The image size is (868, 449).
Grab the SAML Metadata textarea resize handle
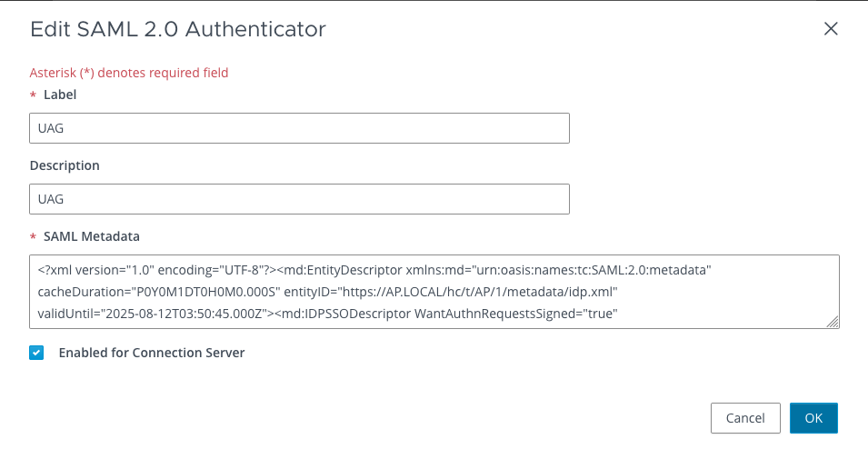(x=833, y=321)
